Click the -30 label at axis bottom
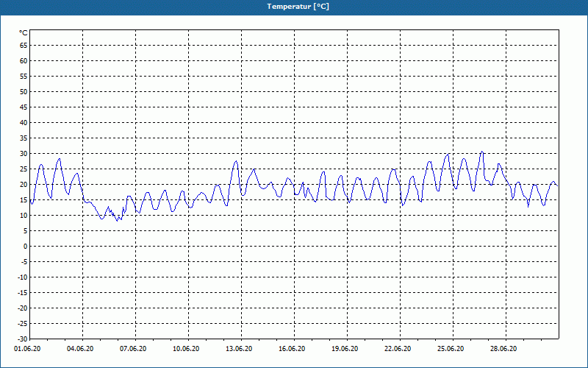This screenshot has height=368, width=588. (23, 339)
